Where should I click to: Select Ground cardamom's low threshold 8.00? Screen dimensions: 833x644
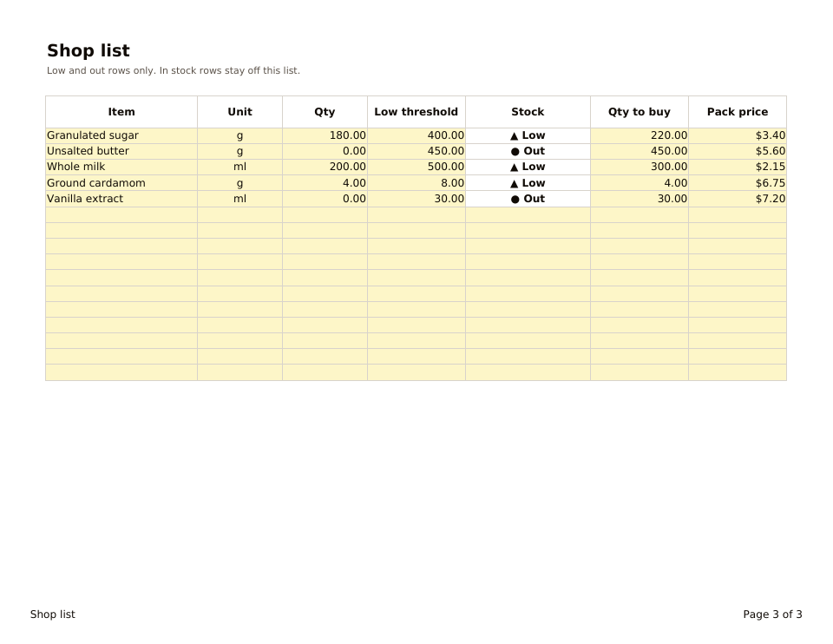point(416,183)
